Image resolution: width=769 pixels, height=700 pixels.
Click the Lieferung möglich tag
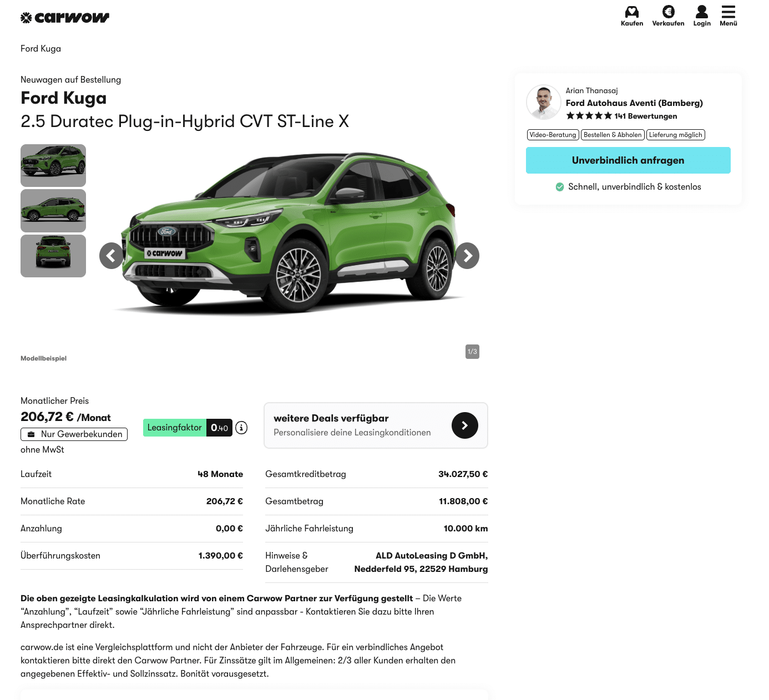coord(675,135)
